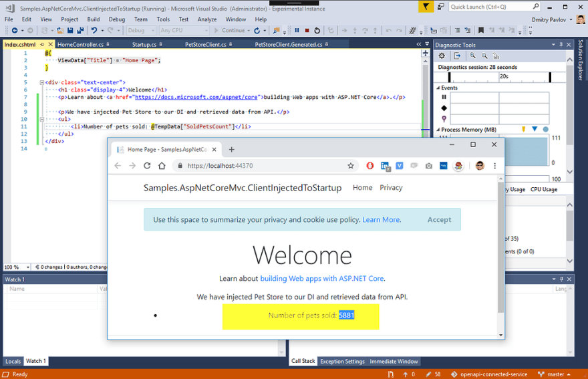Image resolution: width=588 pixels, height=379 pixels.
Task: Click the git branch master status item
Action: pyautogui.click(x=554, y=374)
